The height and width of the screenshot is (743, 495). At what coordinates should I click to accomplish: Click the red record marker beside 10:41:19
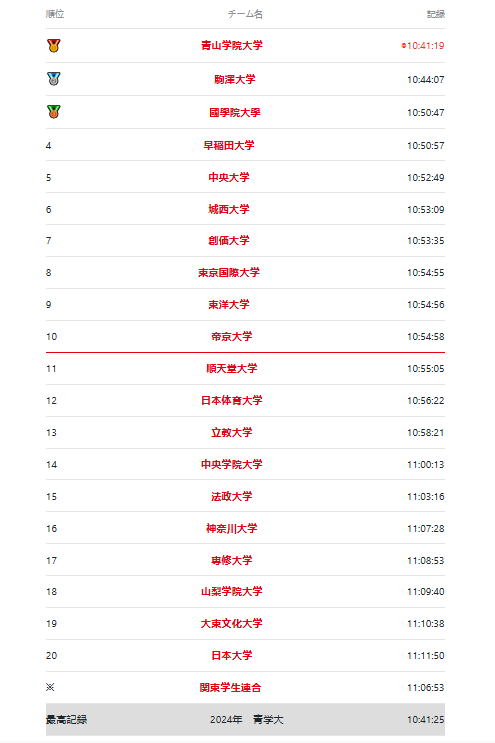404,45
